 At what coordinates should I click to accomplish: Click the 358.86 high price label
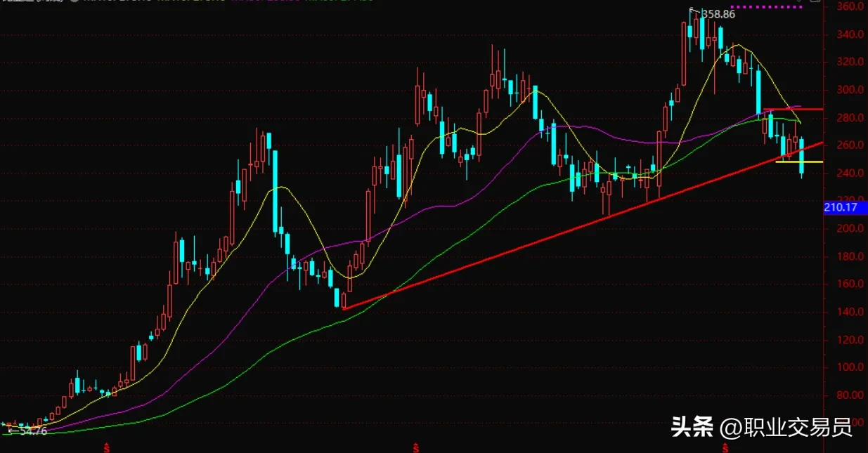(718, 14)
